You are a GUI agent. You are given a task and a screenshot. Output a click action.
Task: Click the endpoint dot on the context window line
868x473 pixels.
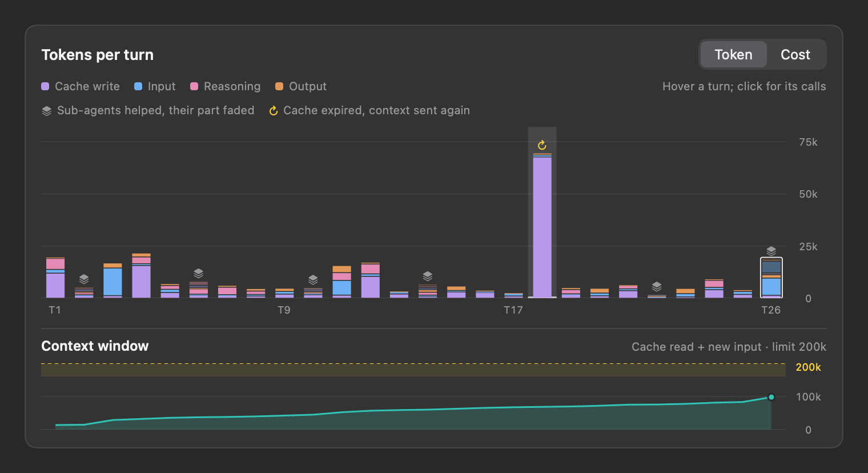771,397
